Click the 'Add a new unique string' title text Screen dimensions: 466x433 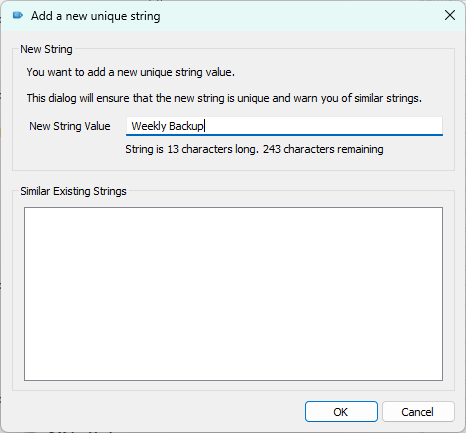pyautogui.click(x=96, y=16)
